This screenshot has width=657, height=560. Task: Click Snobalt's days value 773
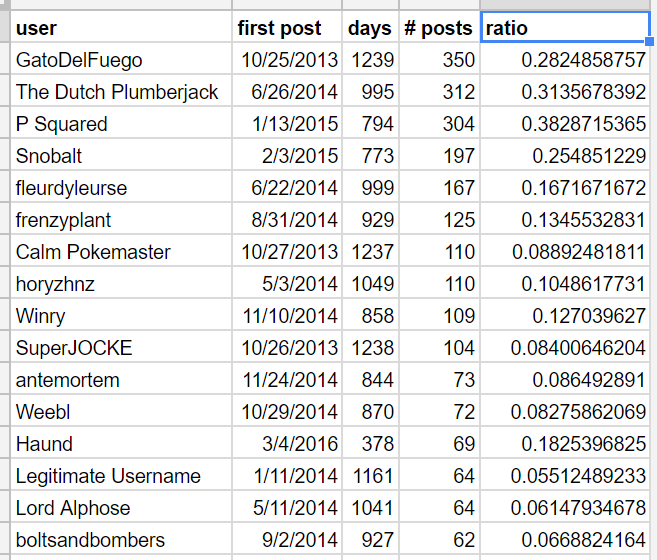tap(370, 156)
